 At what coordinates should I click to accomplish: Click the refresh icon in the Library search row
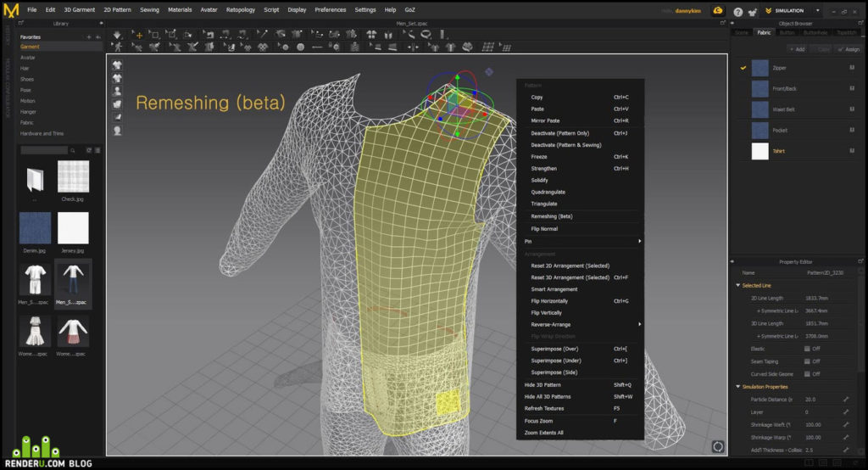88,150
